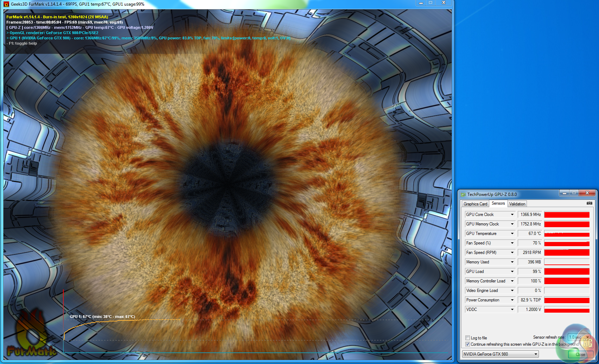This screenshot has width=599, height=364.
Task: Click the GPU-Z title bar app icon
Action: 463,194
